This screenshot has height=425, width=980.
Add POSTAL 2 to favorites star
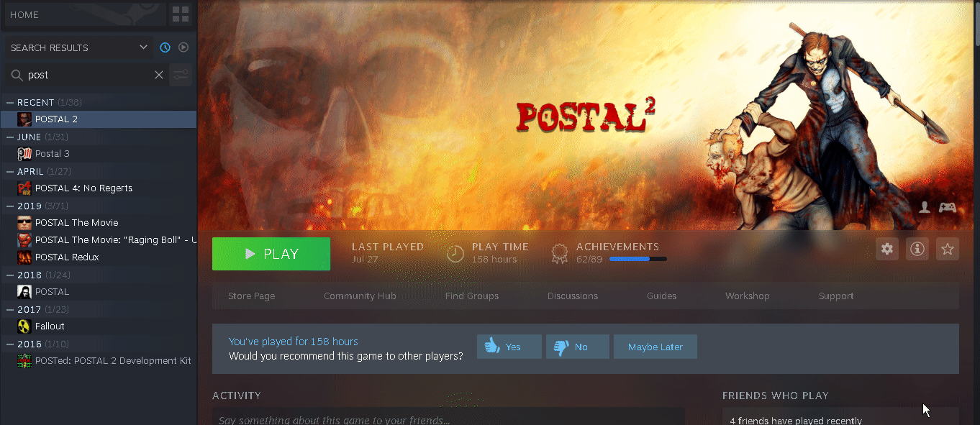pyautogui.click(x=948, y=249)
